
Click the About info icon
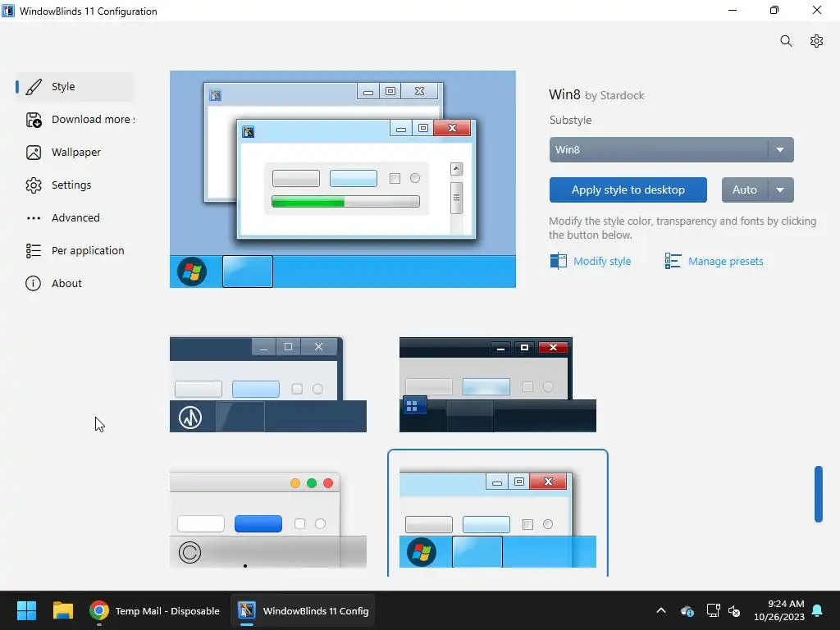click(x=33, y=283)
